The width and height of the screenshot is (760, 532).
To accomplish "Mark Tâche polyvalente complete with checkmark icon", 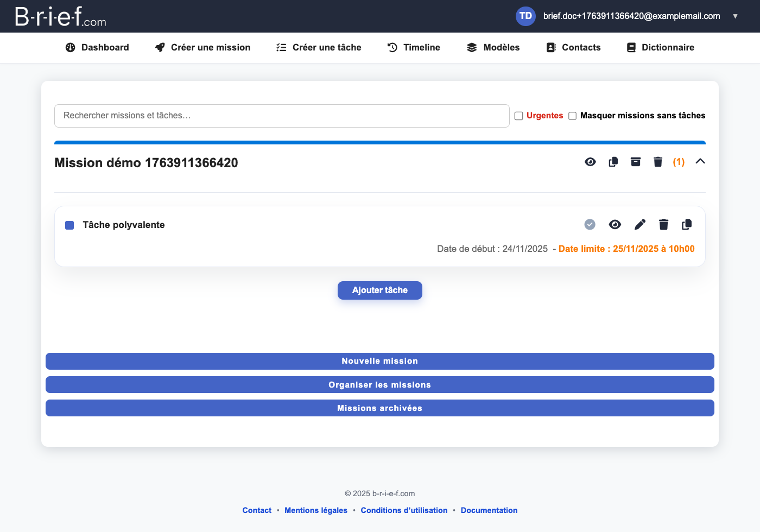I will tap(590, 224).
